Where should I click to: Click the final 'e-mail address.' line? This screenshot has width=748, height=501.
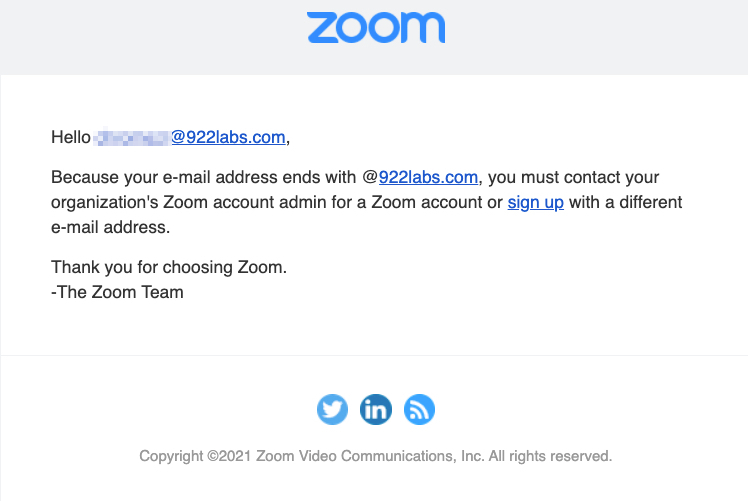pyautogui.click(x=111, y=227)
